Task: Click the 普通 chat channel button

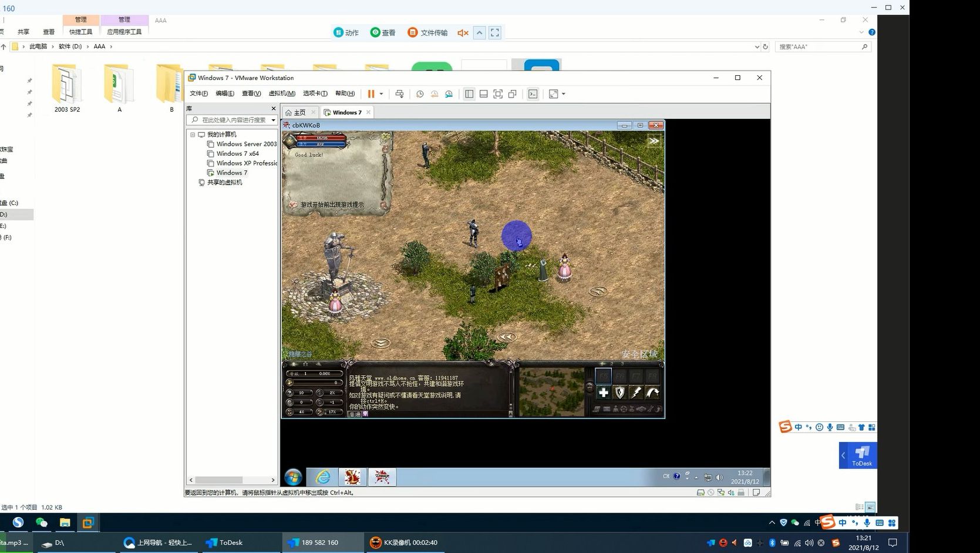Action: click(x=355, y=414)
